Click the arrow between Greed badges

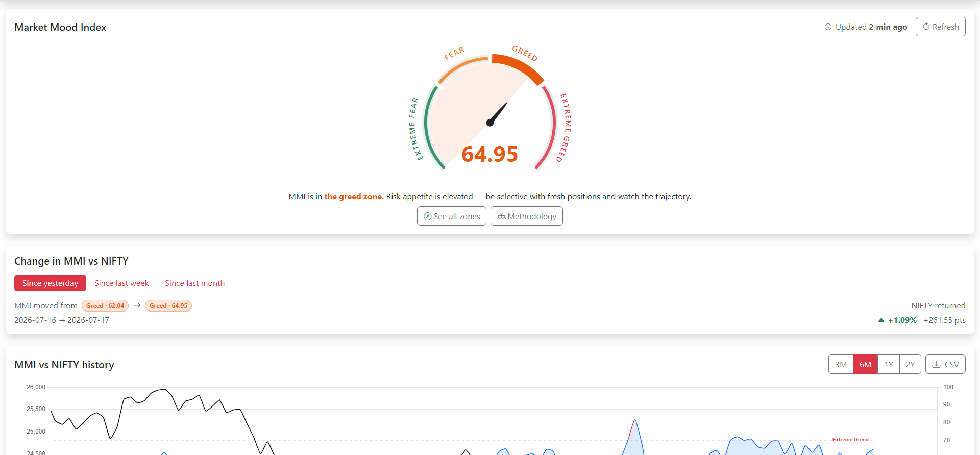pyautogui.click(x=137, y=306)
